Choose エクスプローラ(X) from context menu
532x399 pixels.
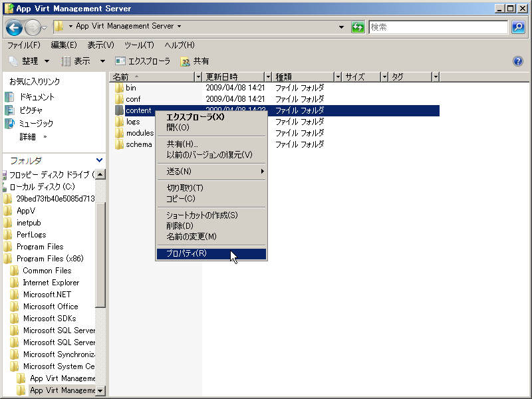(211, 117)
